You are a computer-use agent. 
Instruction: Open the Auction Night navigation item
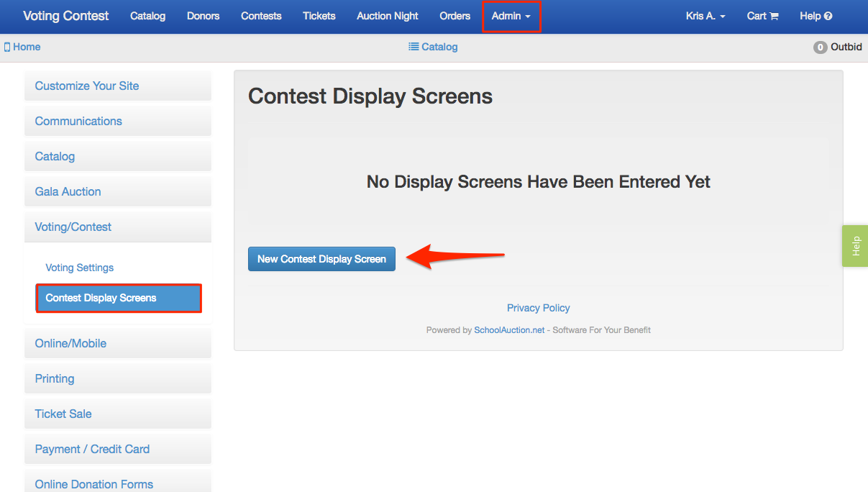pos(388,16)
